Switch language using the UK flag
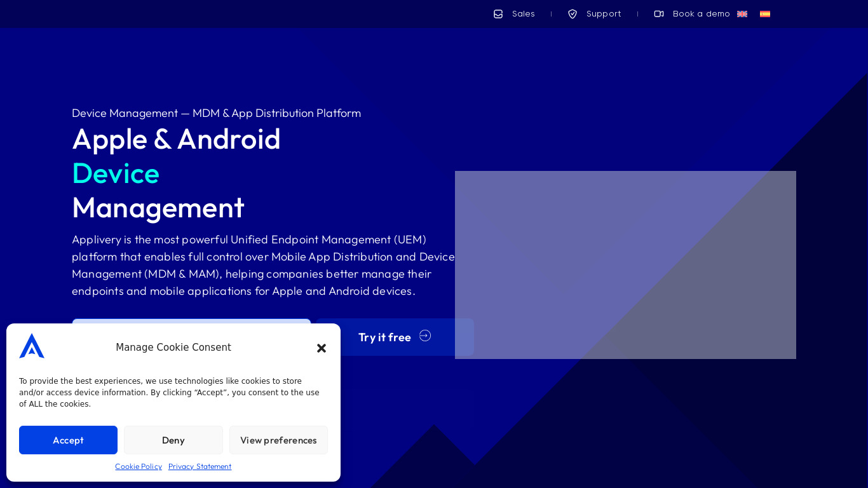868x488 pixels. tap(742, 14)
